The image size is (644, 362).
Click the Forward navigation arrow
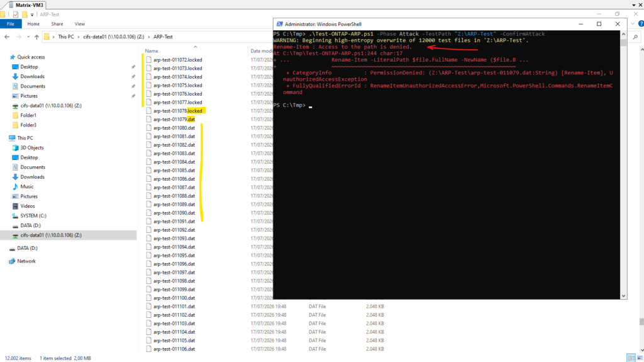click(x=19, y=37)
